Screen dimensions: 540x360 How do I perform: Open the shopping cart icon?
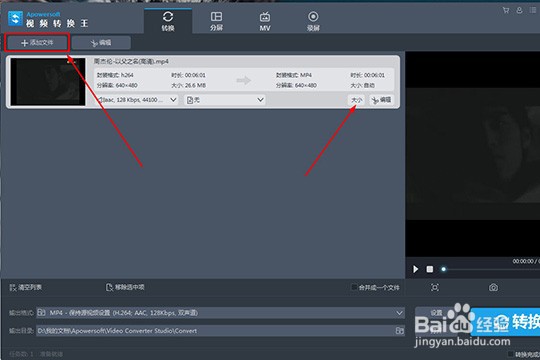click(x=506, y=10)
